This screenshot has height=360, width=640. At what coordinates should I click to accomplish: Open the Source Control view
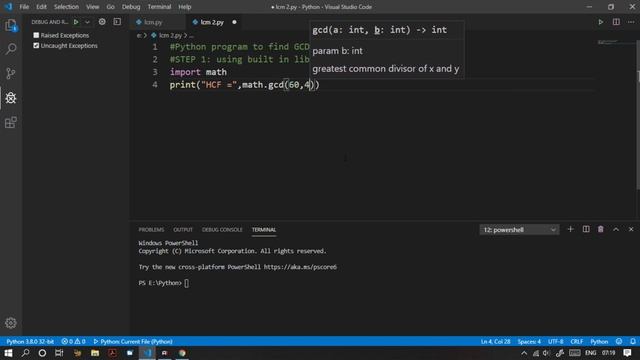click(11, 73)
